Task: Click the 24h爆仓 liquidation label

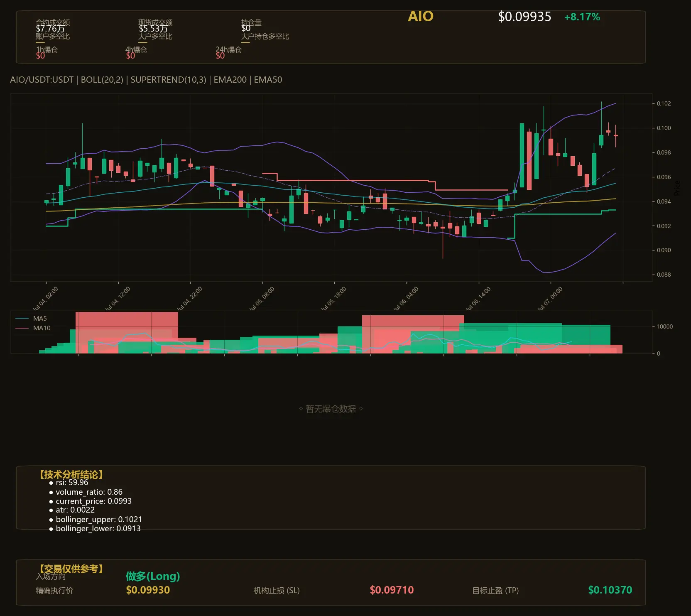Action: (x=228, y=50)
